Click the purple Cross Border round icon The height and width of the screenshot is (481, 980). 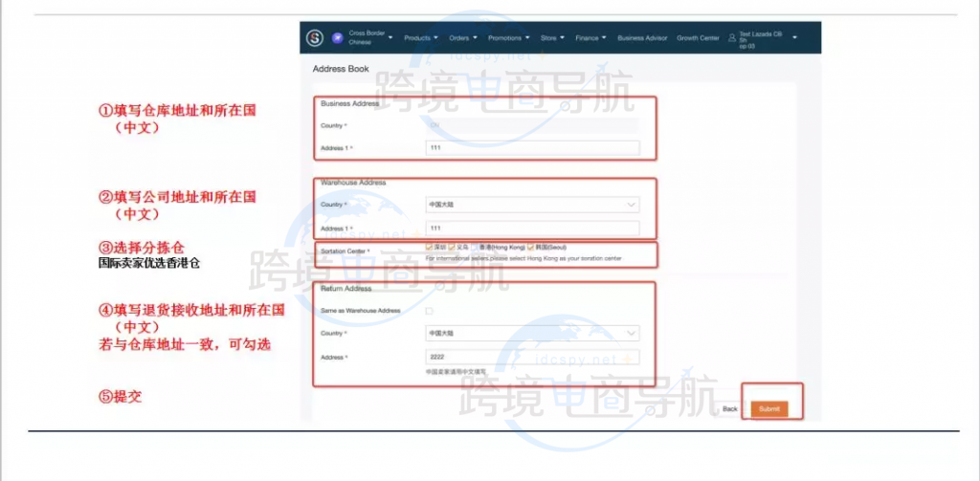point(337,38)
